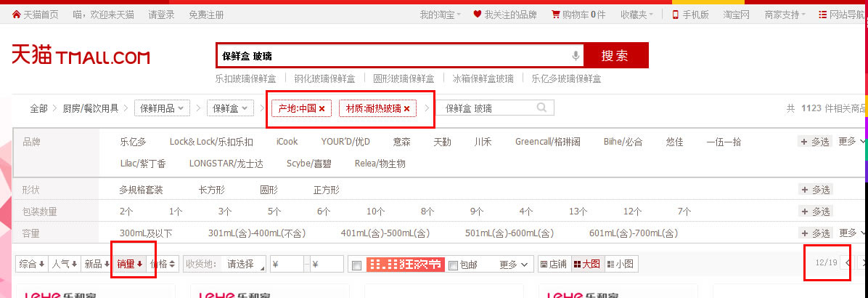
Task: Open 淘宝网 link in top bar
Action: (736, 15)
